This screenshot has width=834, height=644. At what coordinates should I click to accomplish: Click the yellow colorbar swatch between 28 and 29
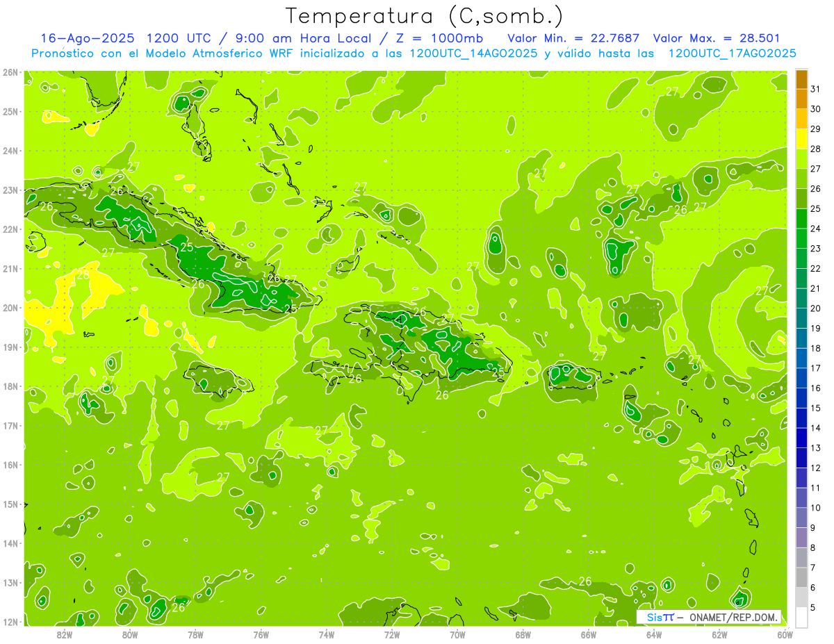[801, 139]
